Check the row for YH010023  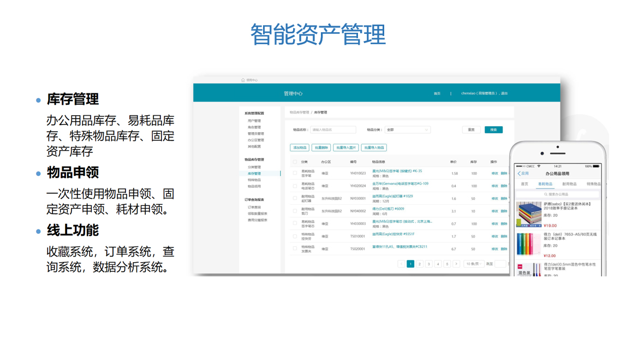click(x=295, y=173)
